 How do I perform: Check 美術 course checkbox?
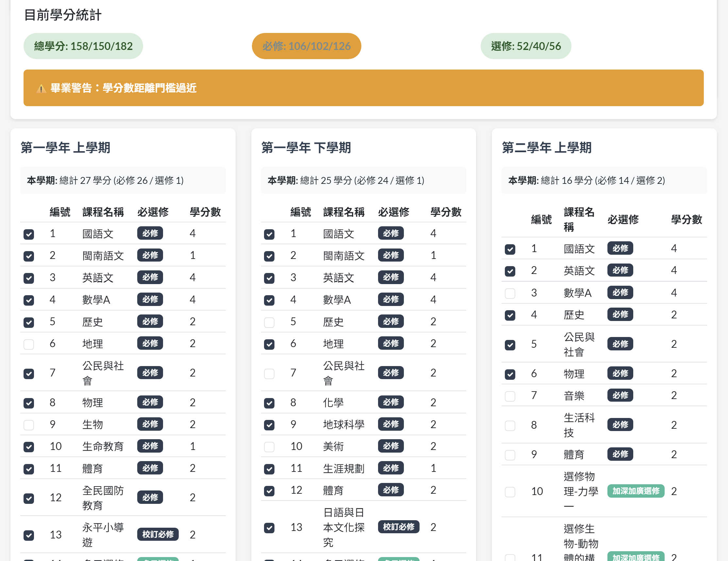pos(269,447)
